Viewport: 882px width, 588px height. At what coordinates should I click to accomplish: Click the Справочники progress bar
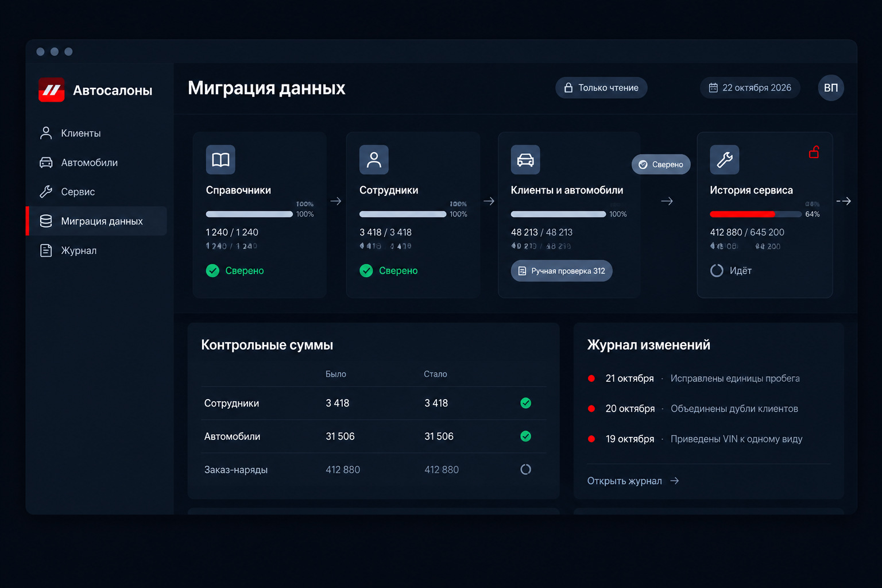[x=249, y=214]
